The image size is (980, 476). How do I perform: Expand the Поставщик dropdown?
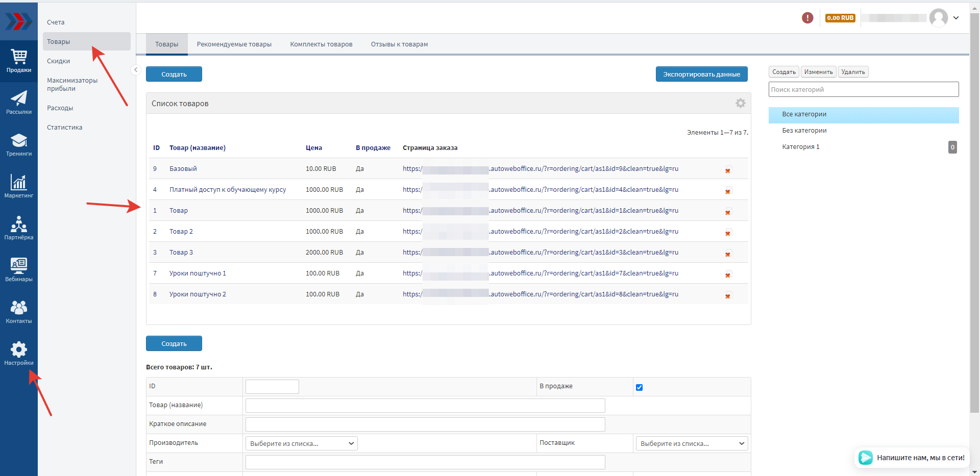[691, 443]
